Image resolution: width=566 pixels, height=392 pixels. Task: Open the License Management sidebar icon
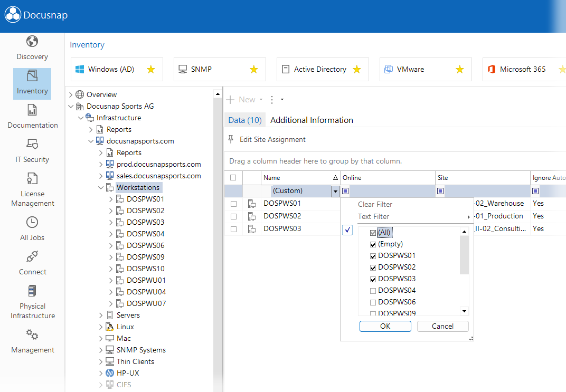pos(32,178)
